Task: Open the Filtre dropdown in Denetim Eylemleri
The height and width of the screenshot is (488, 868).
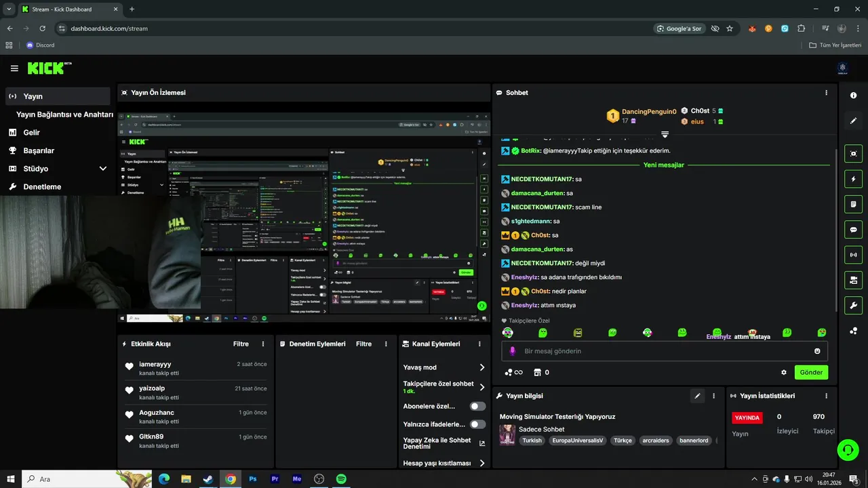Action: [364, 344]
